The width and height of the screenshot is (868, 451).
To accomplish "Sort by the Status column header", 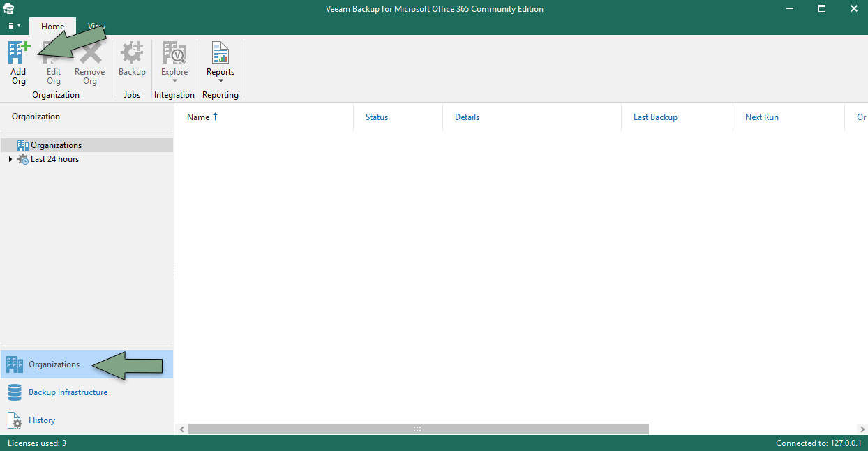I will (x=377, y=117).
